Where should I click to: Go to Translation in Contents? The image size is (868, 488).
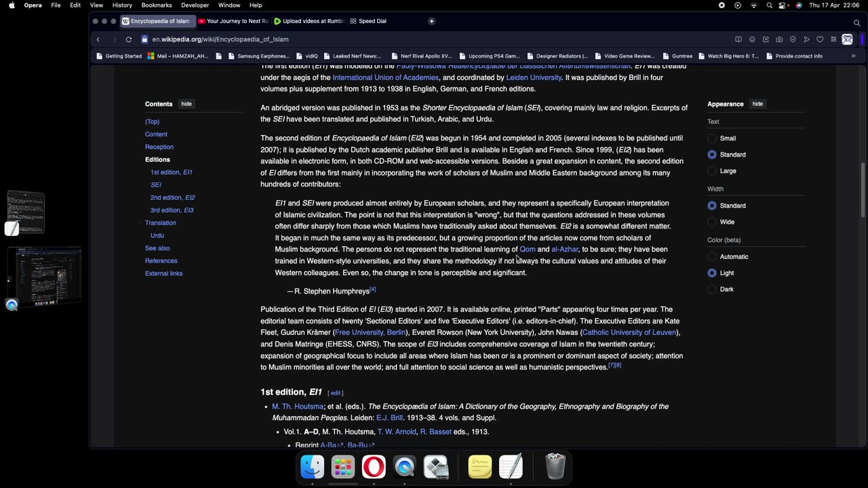click(x=160, y=223)
